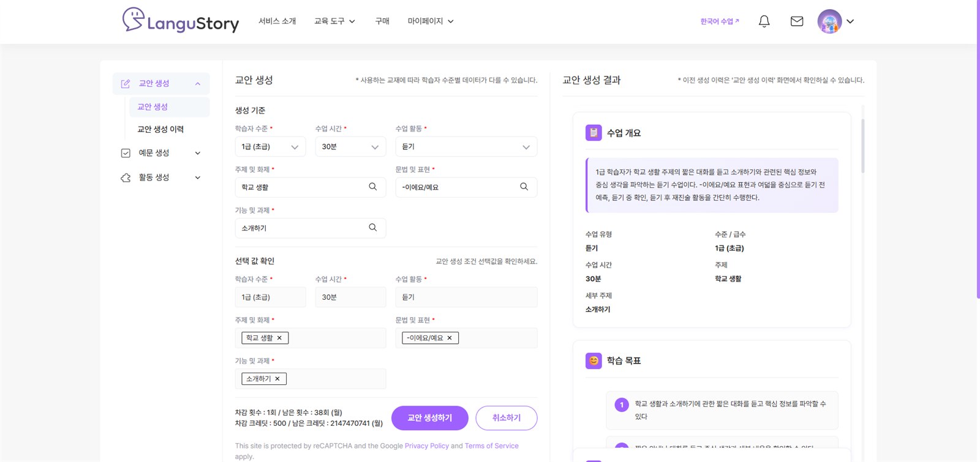The width and height of the screenshot is (980, 462).
Task: Expand the profile menu chevron
Action: [x=850, y=21]
